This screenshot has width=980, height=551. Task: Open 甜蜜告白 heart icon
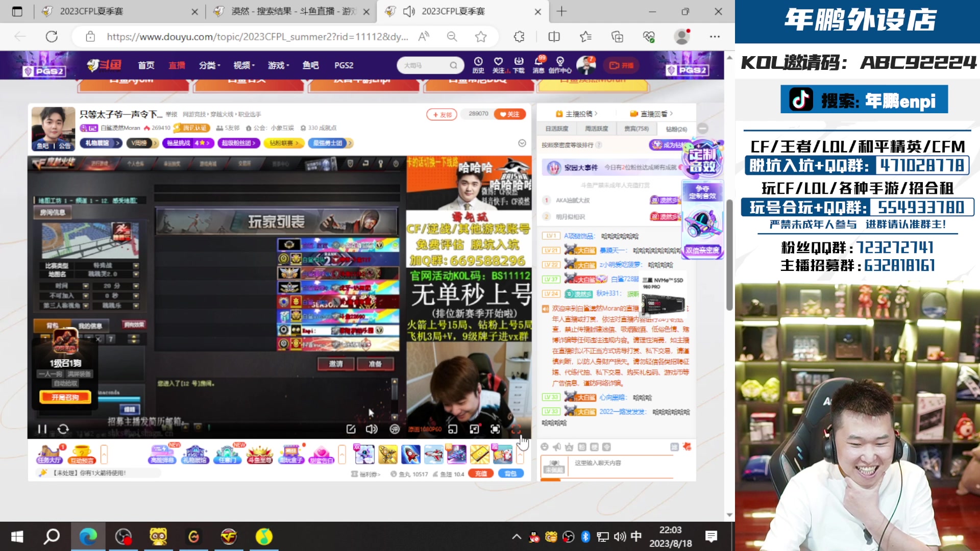coord(322,454)
